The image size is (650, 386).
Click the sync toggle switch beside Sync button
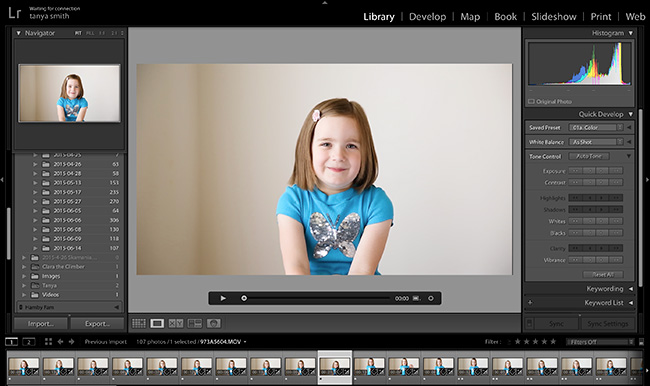pyautogui.click(x=529, y=323)
